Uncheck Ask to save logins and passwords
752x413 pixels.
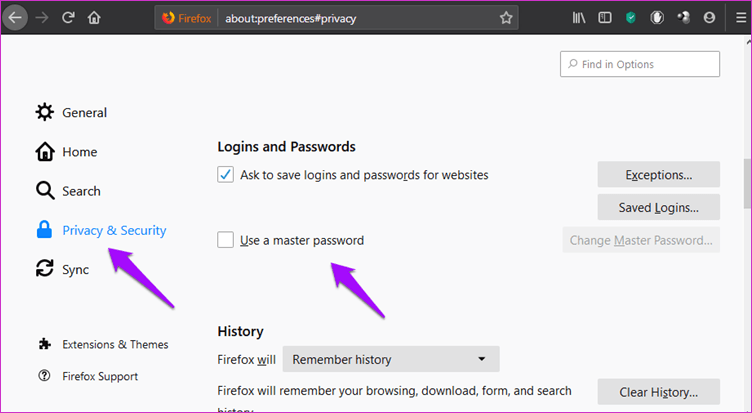pos(225,175)
